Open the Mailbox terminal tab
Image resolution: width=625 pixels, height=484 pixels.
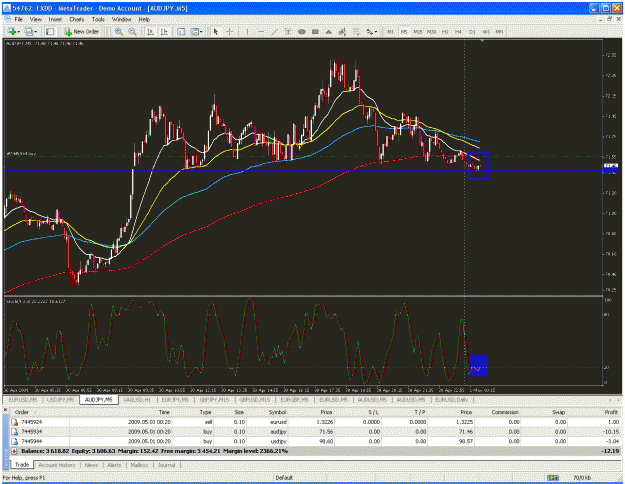click(x=139, y=465)
